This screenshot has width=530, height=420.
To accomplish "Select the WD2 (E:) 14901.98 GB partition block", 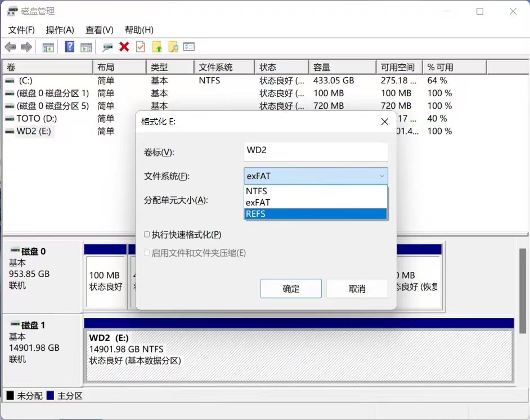I will pyautogui.click(x=299, y=355).
